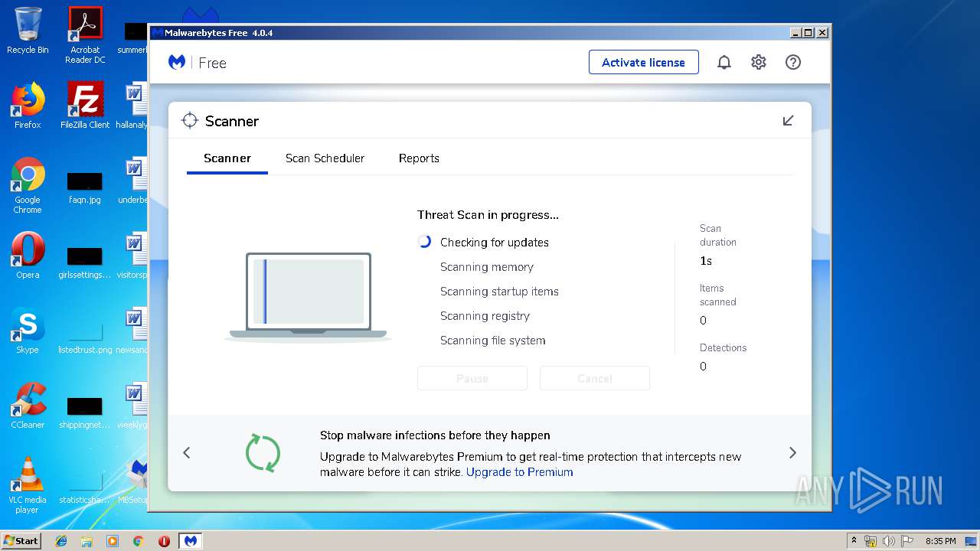Switch to the Scanner tab
The width and height of the screenshot is (980, 551).
[227, 158]
